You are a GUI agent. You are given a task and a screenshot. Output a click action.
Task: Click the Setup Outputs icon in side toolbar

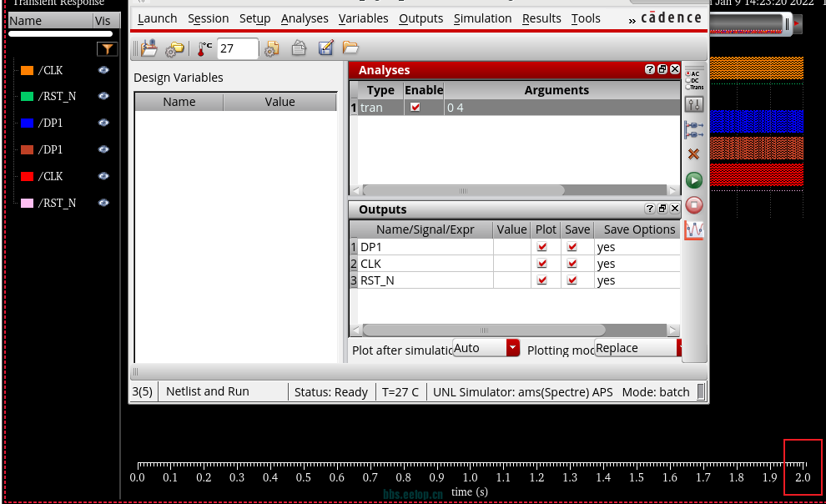pyautogui.click(x=693, y=129)
